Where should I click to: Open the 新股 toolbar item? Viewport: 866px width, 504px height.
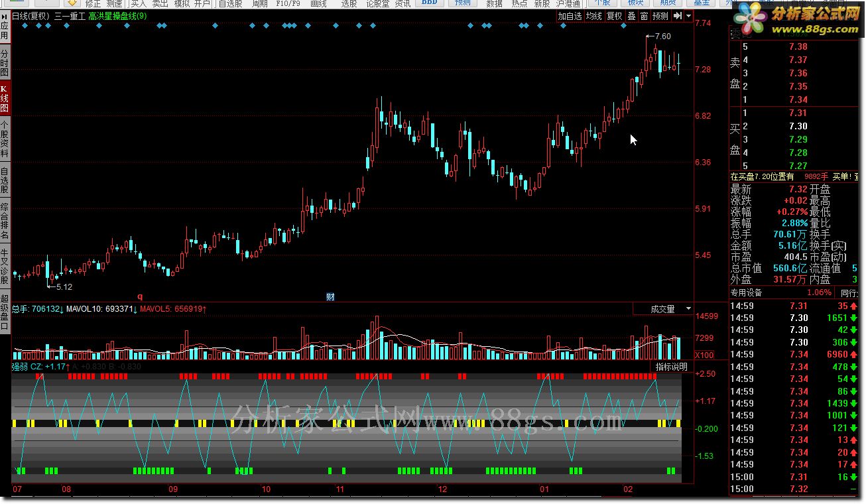pyautogui.click(x=542, y=3)
